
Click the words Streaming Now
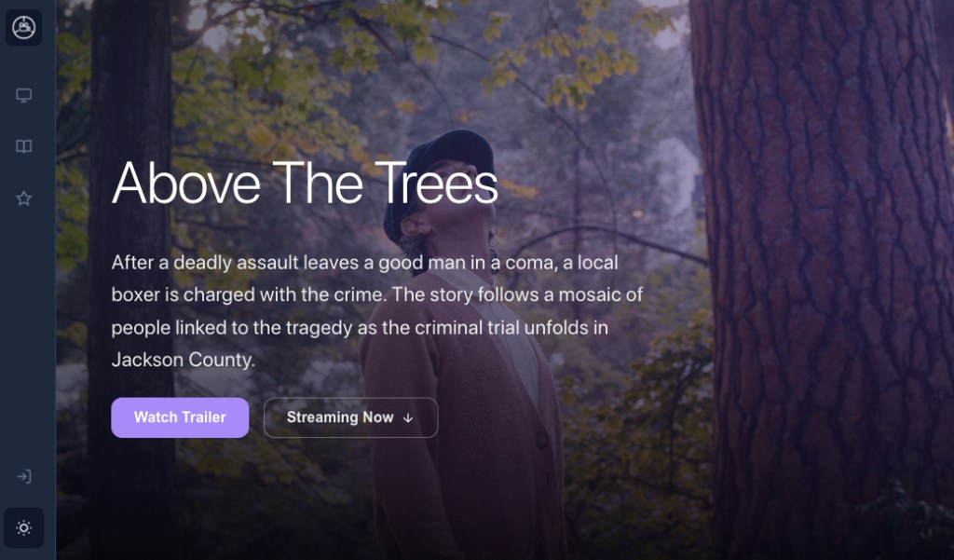pos(340,417)
